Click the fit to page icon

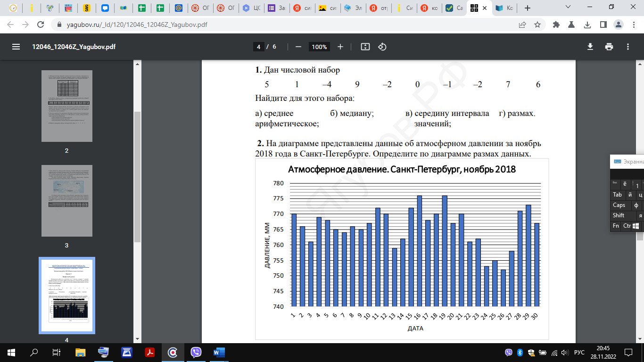pos(365,47)
